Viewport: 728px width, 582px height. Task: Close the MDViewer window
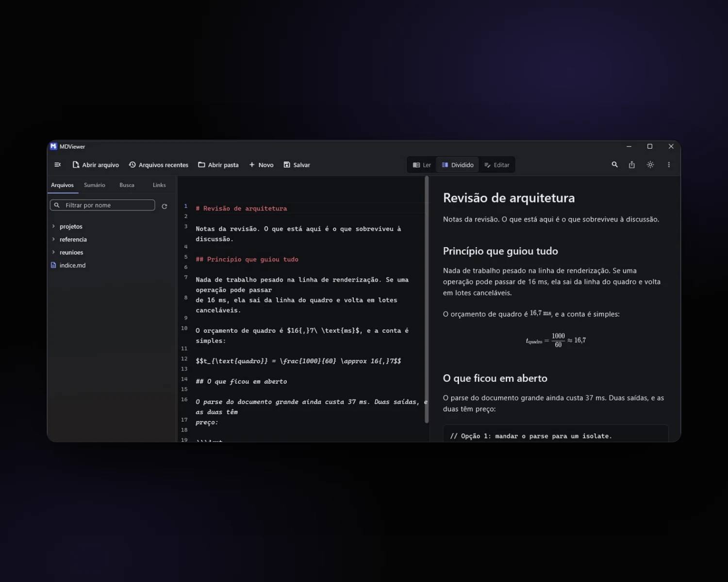[x=671, y=146]
